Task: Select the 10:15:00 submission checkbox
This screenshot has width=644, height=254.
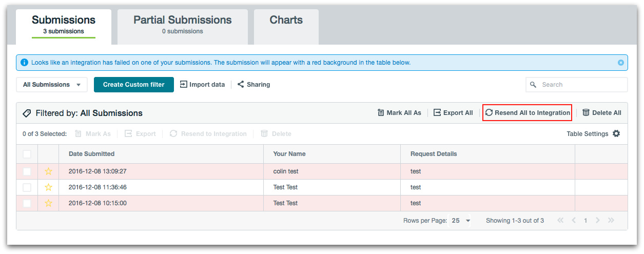Action: click(27, 203)
